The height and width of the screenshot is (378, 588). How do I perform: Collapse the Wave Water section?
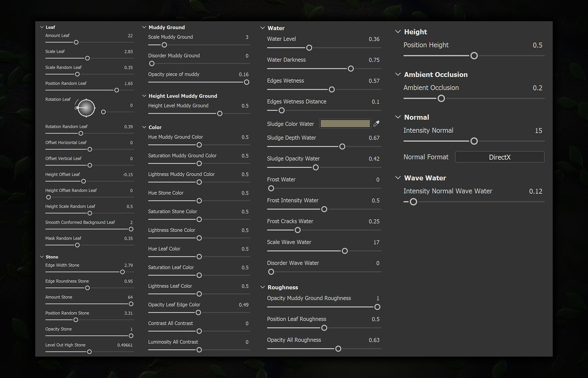click(x=398, y=178)
